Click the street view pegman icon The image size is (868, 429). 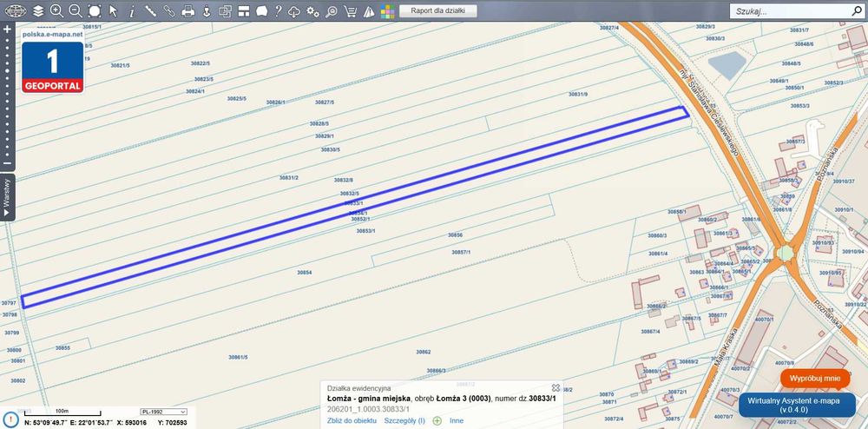[207, 11]
